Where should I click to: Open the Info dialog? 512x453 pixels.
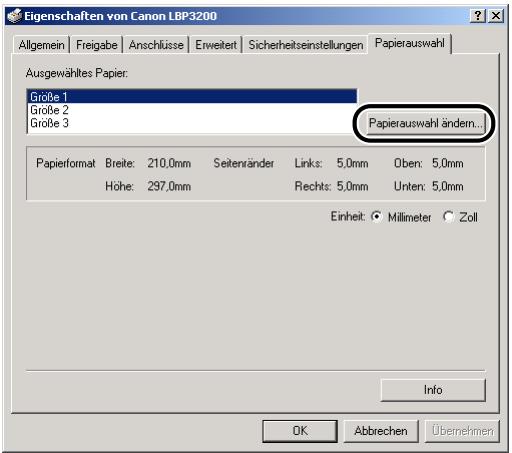click(x=433, y=390)
